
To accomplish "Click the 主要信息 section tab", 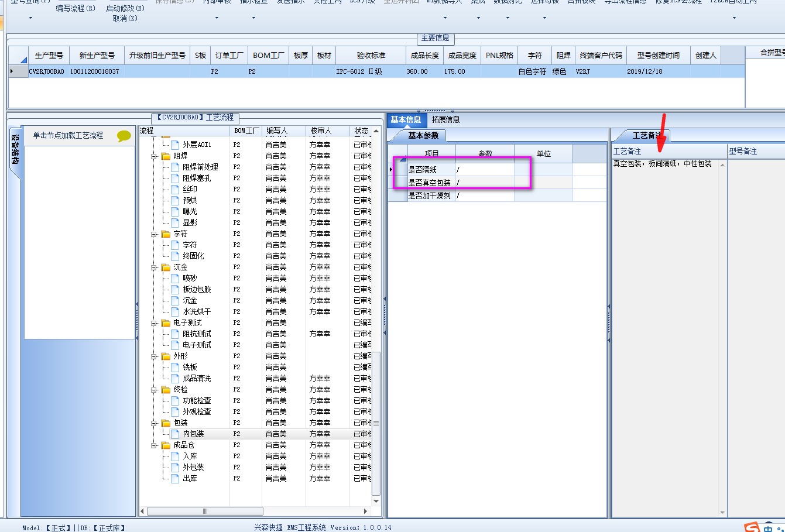I will (x=435, y=38).
